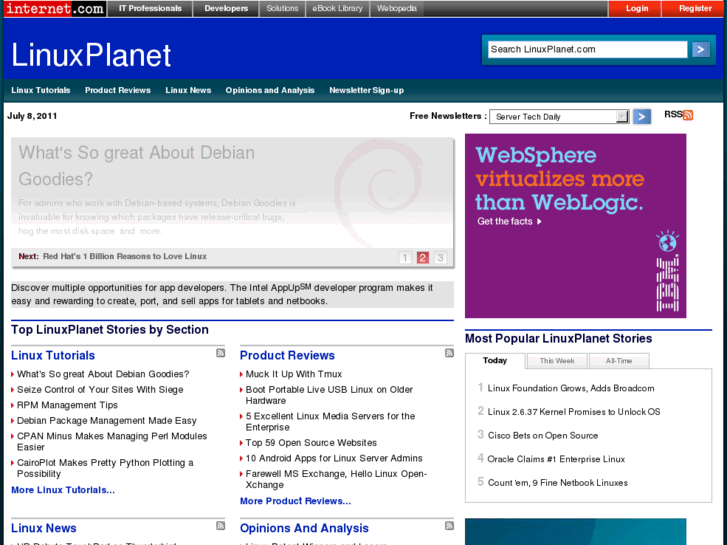The image size is (727, 545).
Task: Click the Login button
Action: pos(636,8)
